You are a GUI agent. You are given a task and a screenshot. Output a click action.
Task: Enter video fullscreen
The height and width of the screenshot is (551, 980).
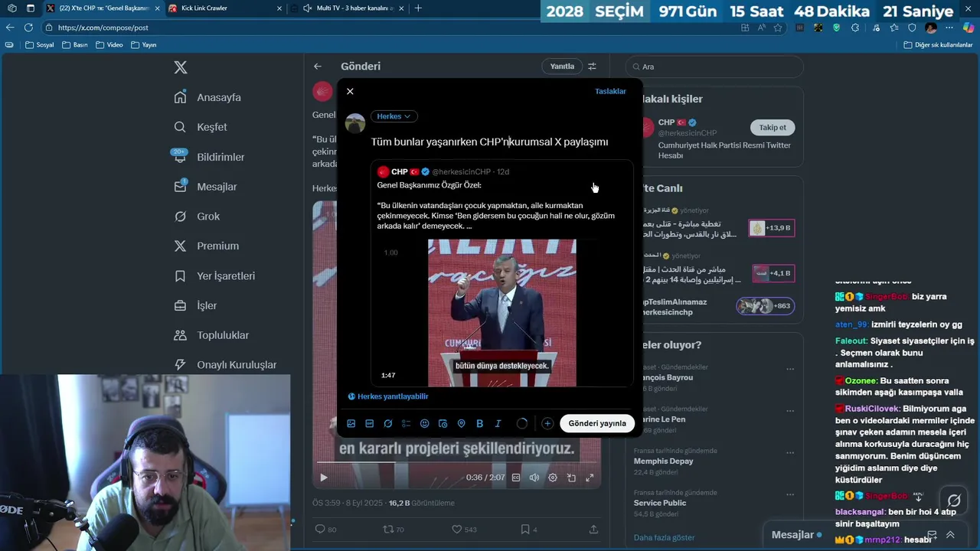point(590,478)
